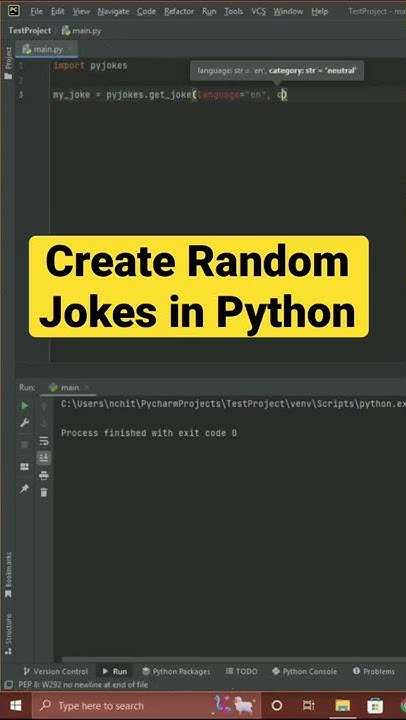Screen dimensions: 406x720
Task: Open Cortana circle on taskbar
Action: 277,706
